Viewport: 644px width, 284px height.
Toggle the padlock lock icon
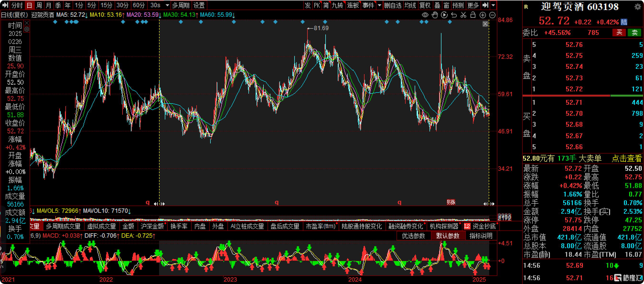pos(473,15)
